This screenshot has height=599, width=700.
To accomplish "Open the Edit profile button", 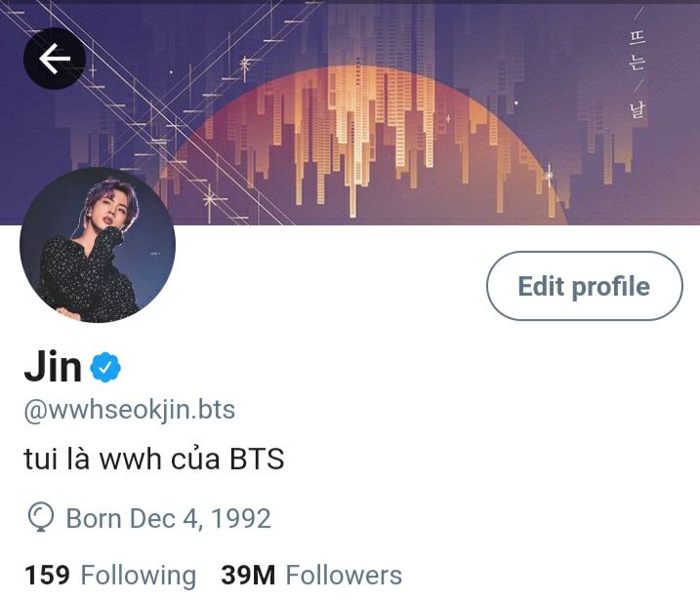I will (585, 286).
